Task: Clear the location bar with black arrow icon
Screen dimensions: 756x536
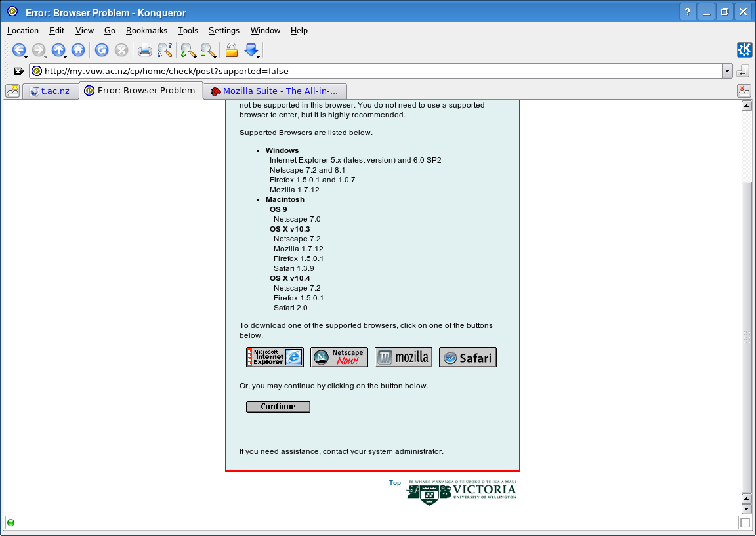Action: pyautogui.click(x=19, y=71)
